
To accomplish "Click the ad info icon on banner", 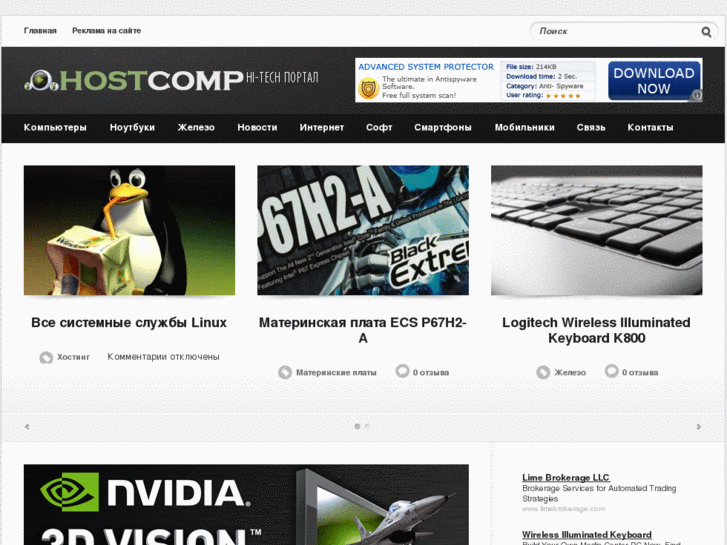I will tap(697, 96).
